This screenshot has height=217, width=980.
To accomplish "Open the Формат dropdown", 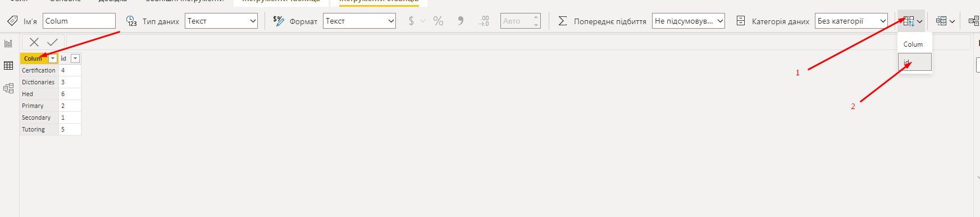I will (359, 21).
